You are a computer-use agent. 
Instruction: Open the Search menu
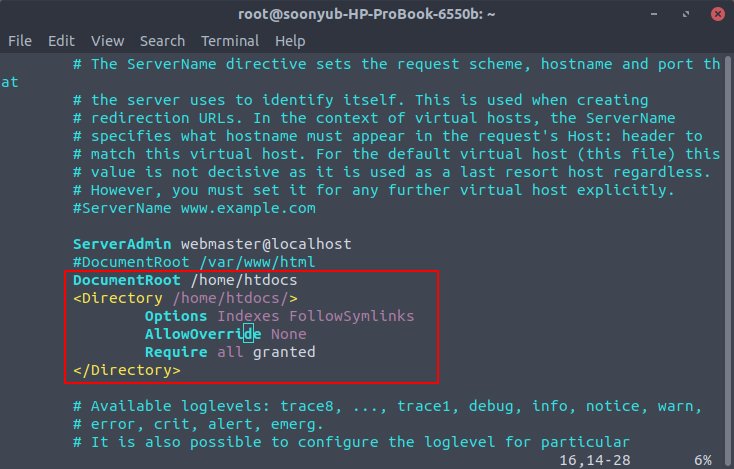pyautogui.click(x=162, y=41)
